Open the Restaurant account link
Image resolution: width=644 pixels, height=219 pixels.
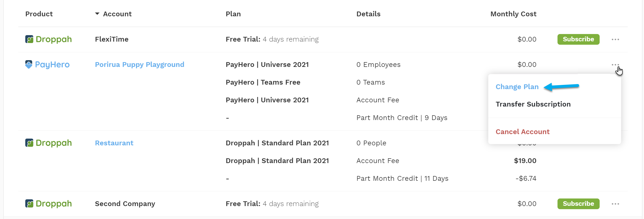pos(114,143)
